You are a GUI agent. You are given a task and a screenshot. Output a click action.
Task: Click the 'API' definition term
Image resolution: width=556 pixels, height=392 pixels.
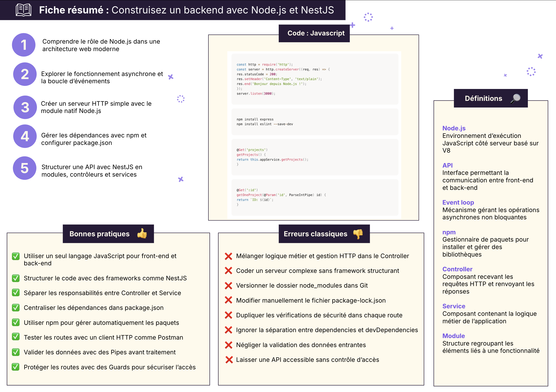pos(447,165)
